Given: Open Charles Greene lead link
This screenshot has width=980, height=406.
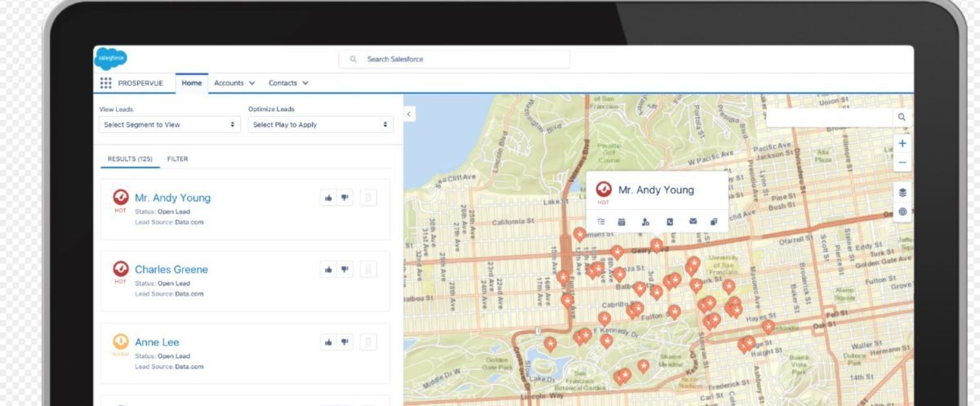Looking at the screenshot, I should tap(171, 270).
